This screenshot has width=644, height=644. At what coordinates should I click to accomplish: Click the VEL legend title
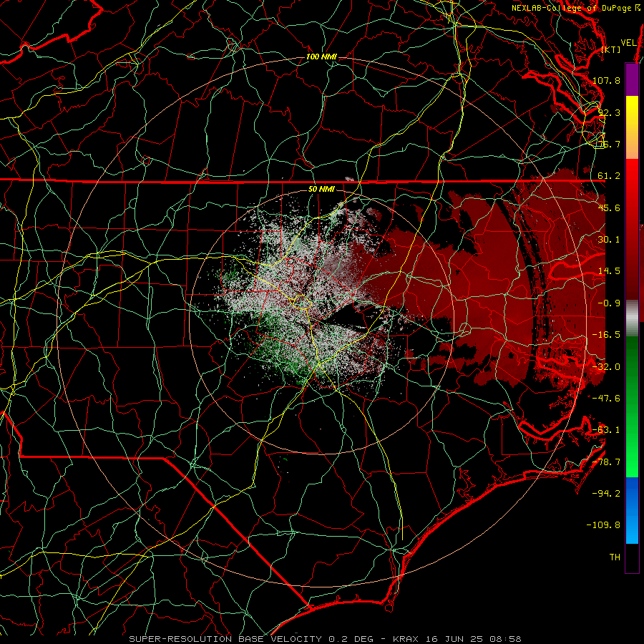click(x=628, y=43)
